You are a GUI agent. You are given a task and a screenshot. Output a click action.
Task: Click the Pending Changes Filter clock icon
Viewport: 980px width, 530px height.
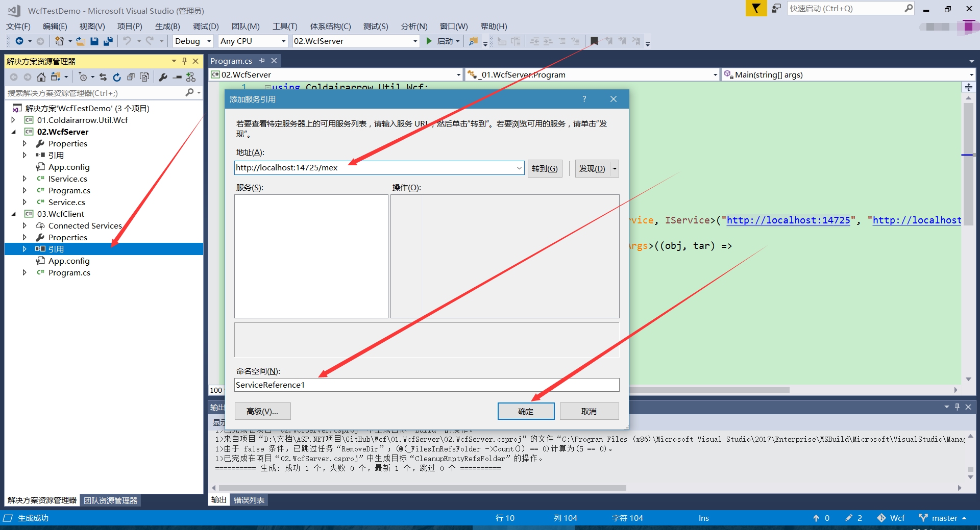click(83, 77)
